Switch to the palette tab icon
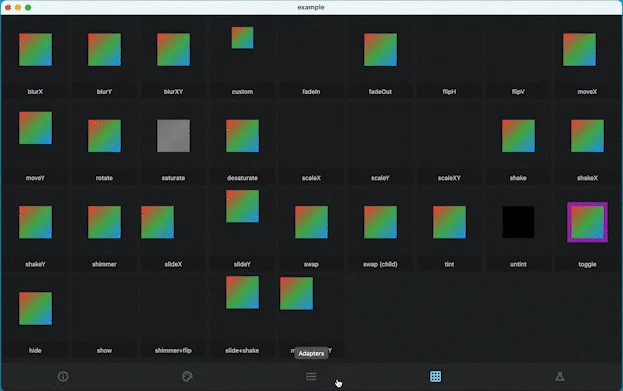 tap(187, 376)
